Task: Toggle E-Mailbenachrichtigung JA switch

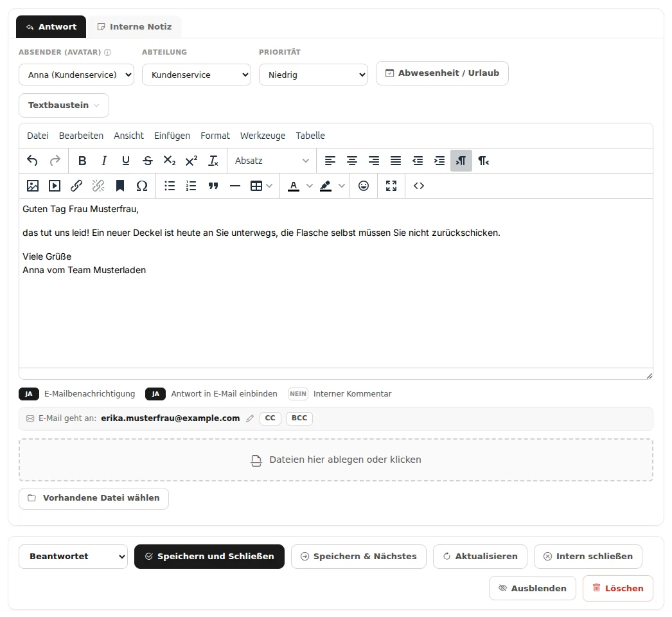Action: [29, 393]
